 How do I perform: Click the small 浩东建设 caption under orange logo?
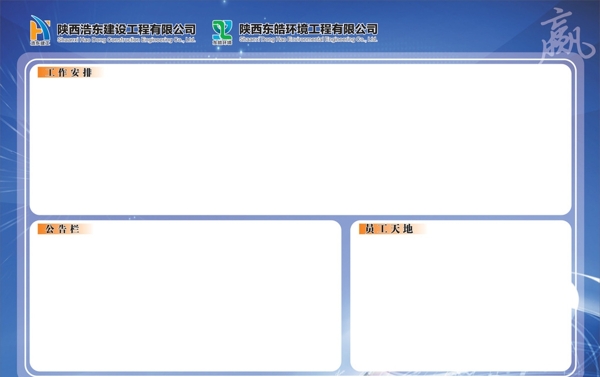(x=40, y=43)
